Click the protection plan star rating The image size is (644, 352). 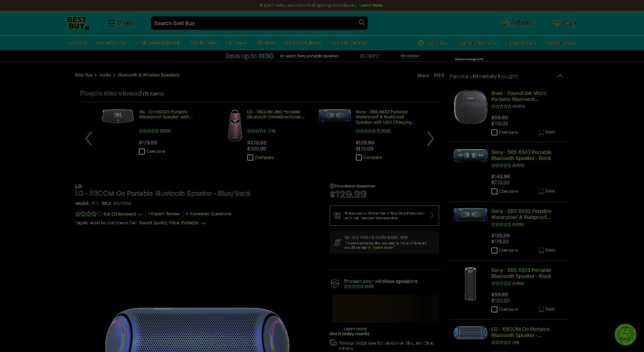coord(354,286)
